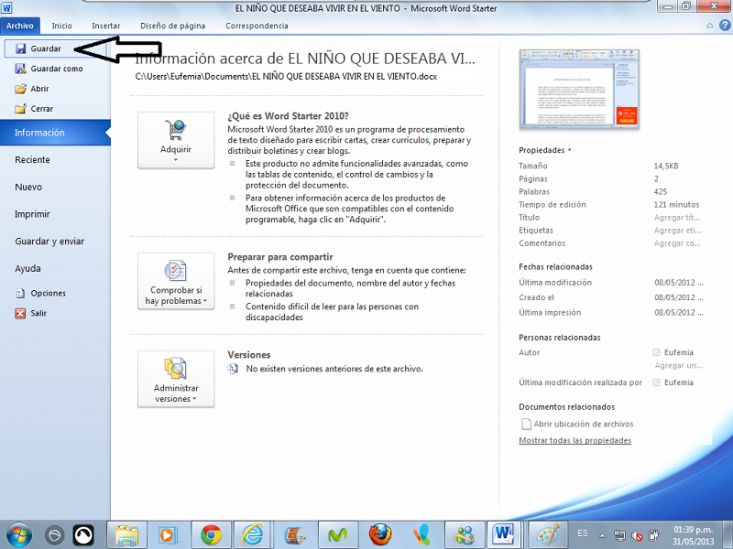
Task: Click the Abrir ubicación de archivos icon
Action: click(x=526, y=424)
